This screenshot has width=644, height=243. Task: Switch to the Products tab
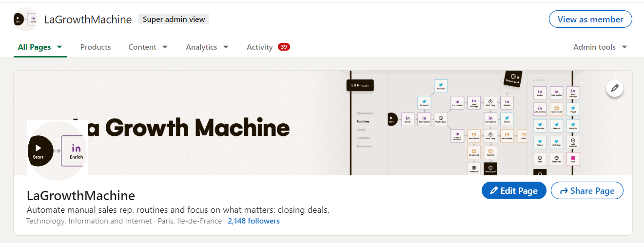[96, 47]
